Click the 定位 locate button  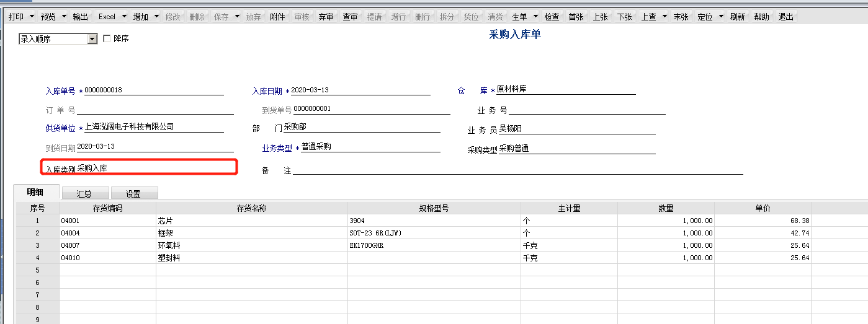(705, 17)
